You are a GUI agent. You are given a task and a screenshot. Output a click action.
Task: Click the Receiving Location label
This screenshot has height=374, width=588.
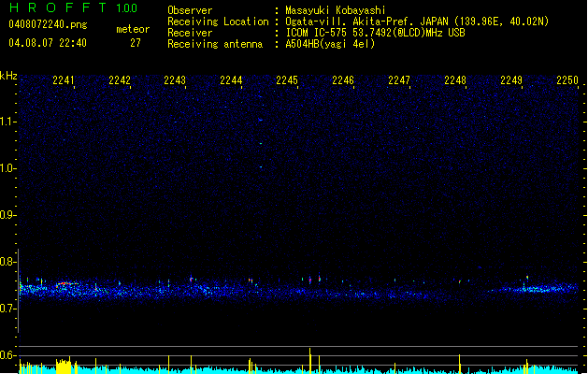tap(218, 22)
